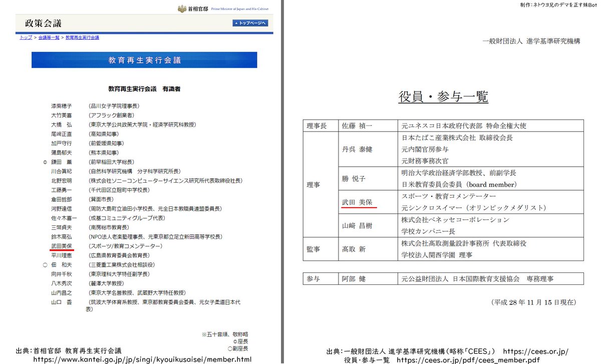The height and width of the screenshot is (364, 601).
Task: Click the name 佐藤 禎一 in table
Action: point(357,126)
